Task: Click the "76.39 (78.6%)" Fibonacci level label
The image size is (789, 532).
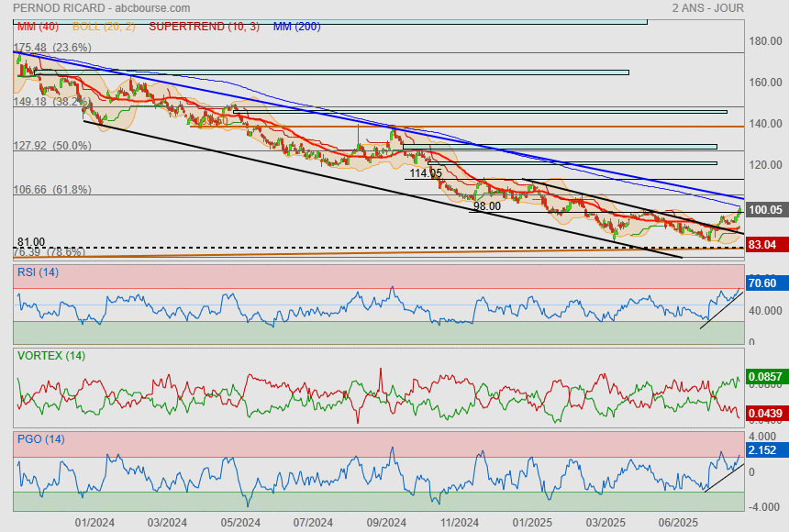Action: 50,251
